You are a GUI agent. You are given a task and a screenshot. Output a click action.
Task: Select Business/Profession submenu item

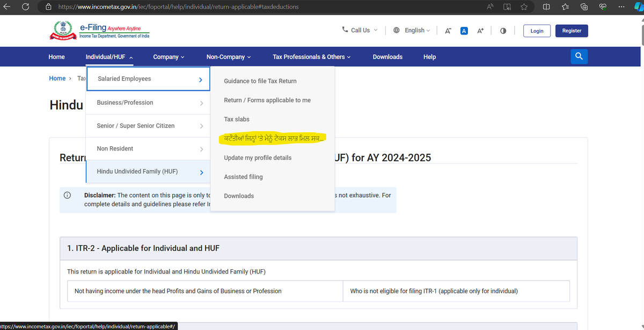(148, 102)
